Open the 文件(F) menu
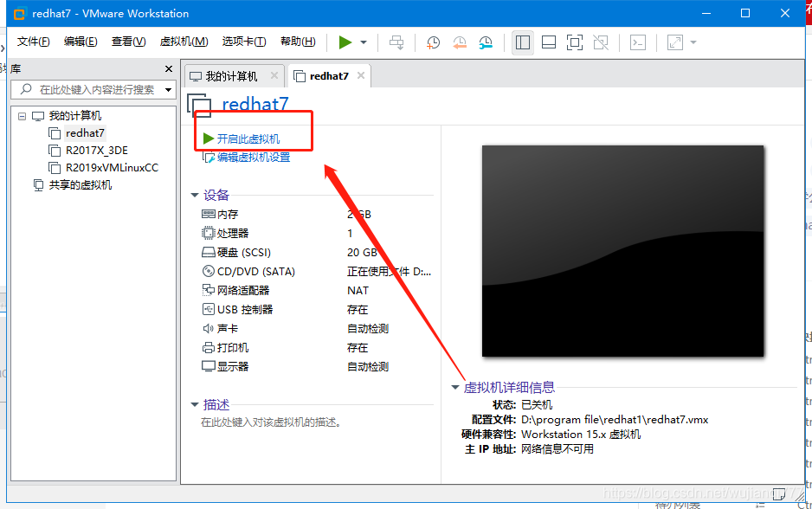Screen dimensions: 812x509 pyautogui.click(x=33, y=42)
